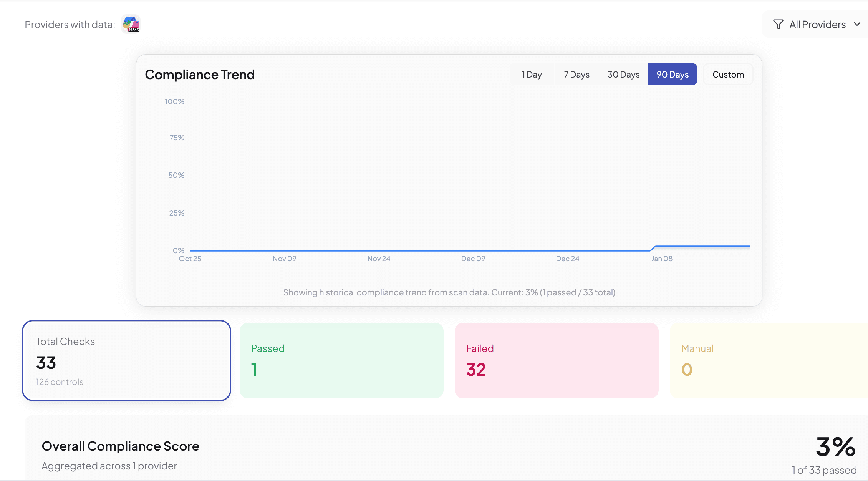Open the Manual checks card
This screenshot has height=481, width=868.
pos(768,360)
